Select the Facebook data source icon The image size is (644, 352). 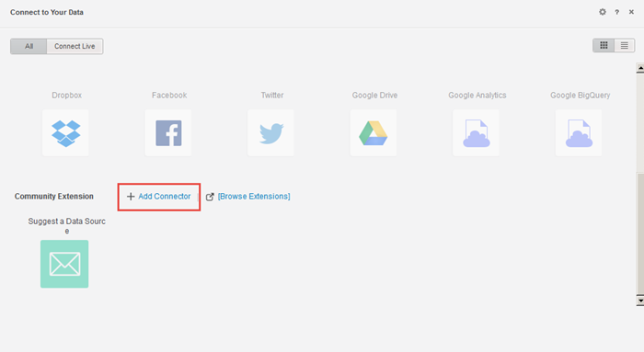[168, 133]
